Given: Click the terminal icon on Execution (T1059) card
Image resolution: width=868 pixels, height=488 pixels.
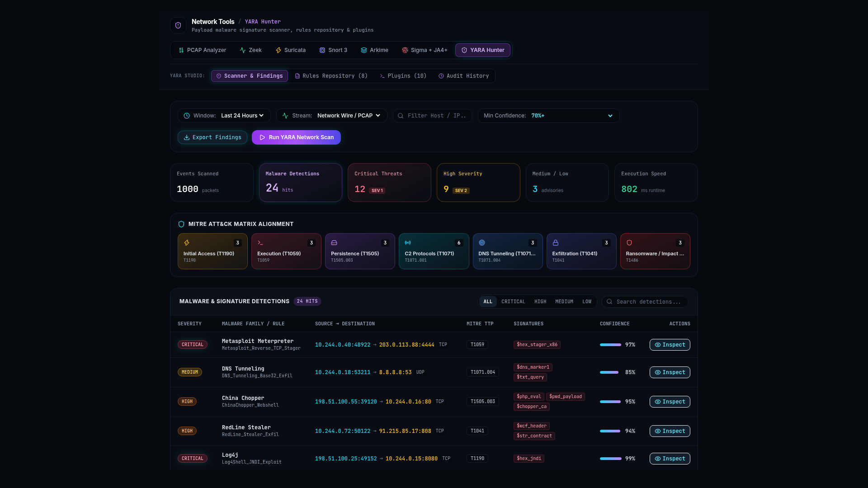Looking at the screenshot, I should tap(260, 243).
